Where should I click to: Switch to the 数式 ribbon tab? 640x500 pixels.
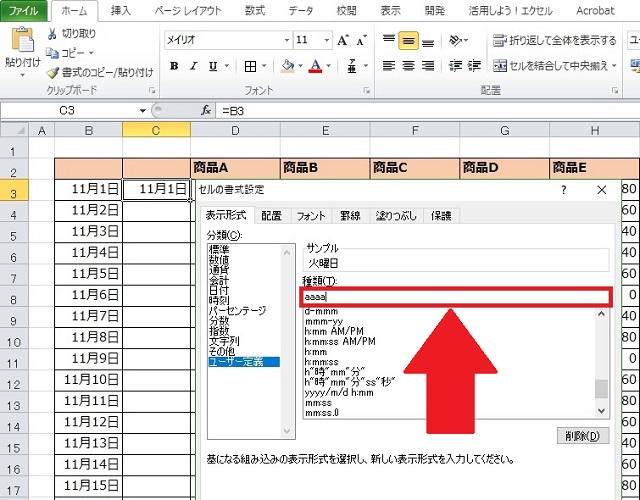click(255, 11)
